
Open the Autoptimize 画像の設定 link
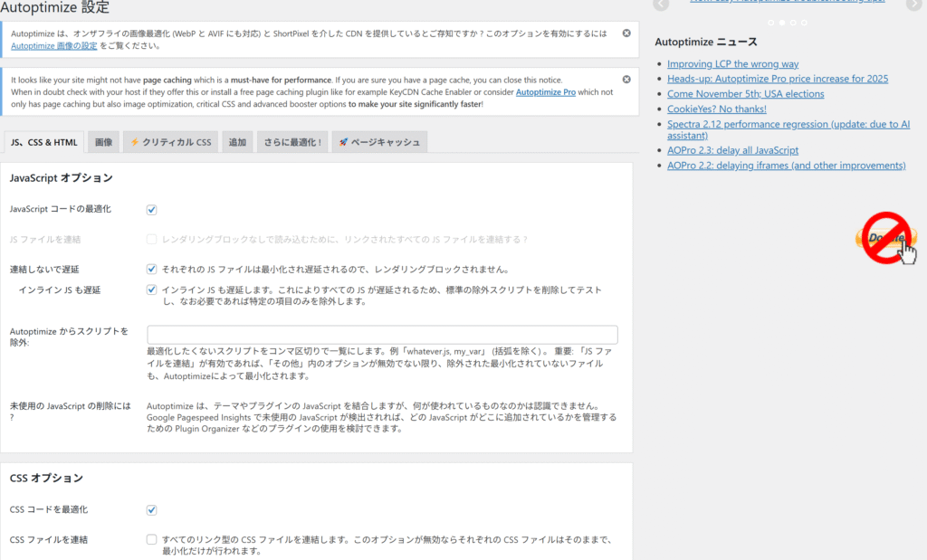pyautogui.click(x=53, y=45)
